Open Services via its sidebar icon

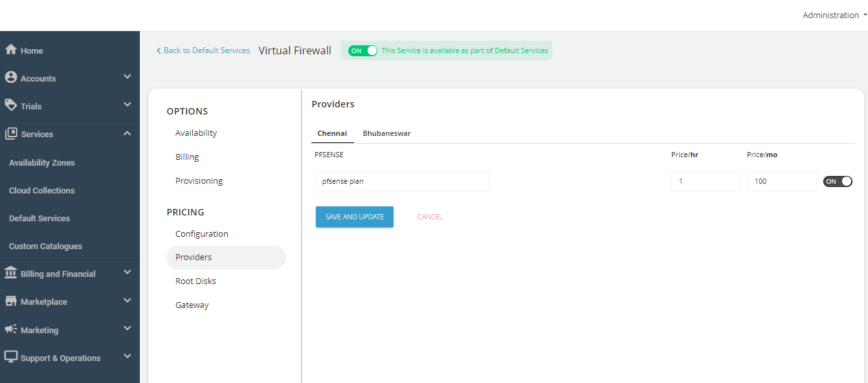[10, 133]
